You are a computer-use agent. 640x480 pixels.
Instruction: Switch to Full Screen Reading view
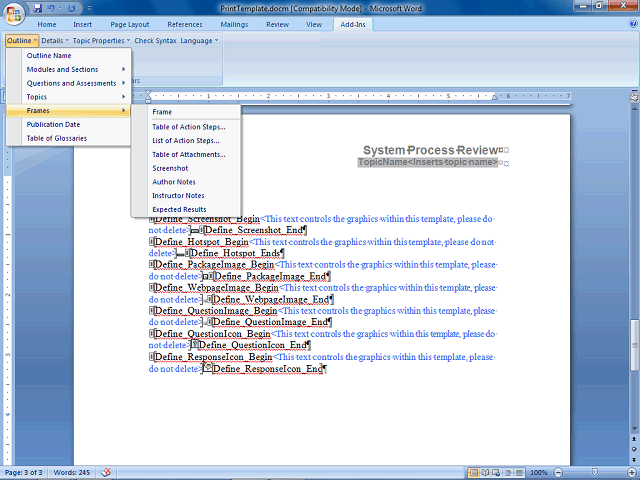485,473
